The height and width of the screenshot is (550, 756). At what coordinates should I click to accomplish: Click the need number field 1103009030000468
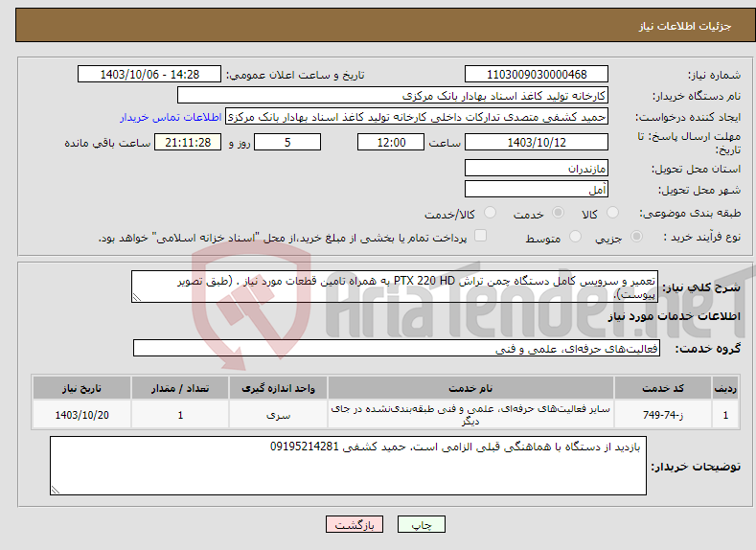coord(537,74)
